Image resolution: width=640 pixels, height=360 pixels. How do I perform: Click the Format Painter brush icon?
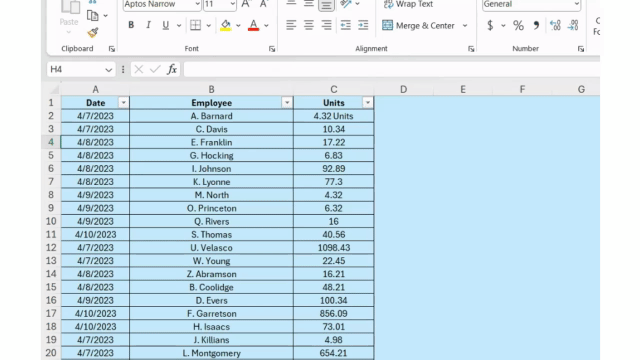click(x=93, y=33)
